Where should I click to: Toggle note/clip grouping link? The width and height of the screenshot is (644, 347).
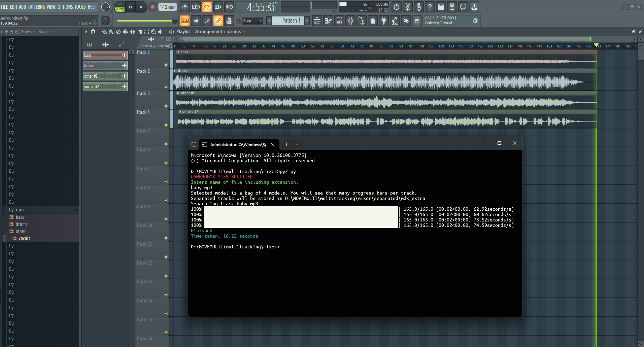pyautogui.click(x=218, y=21)
